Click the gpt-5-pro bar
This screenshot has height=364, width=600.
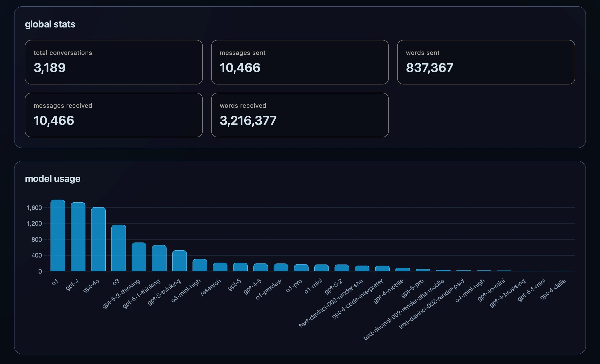tap(423, 270)
